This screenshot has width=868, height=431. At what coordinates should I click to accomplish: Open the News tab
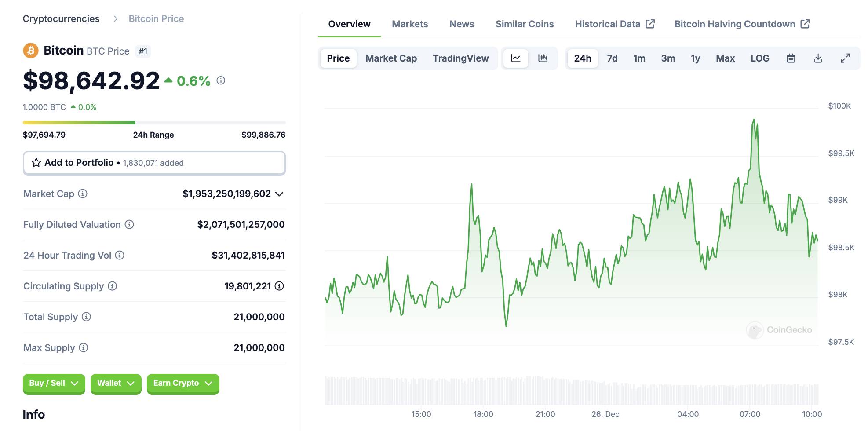click(462, 24)
